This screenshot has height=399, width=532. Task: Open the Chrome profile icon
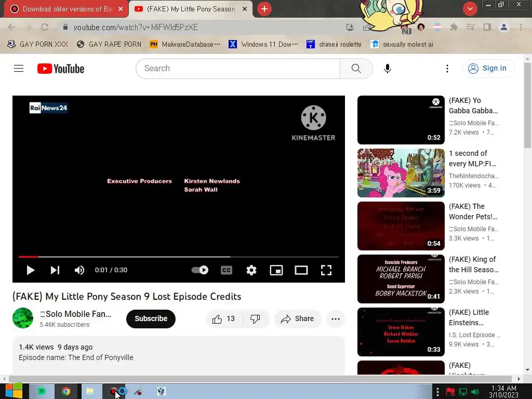point(504,27)
